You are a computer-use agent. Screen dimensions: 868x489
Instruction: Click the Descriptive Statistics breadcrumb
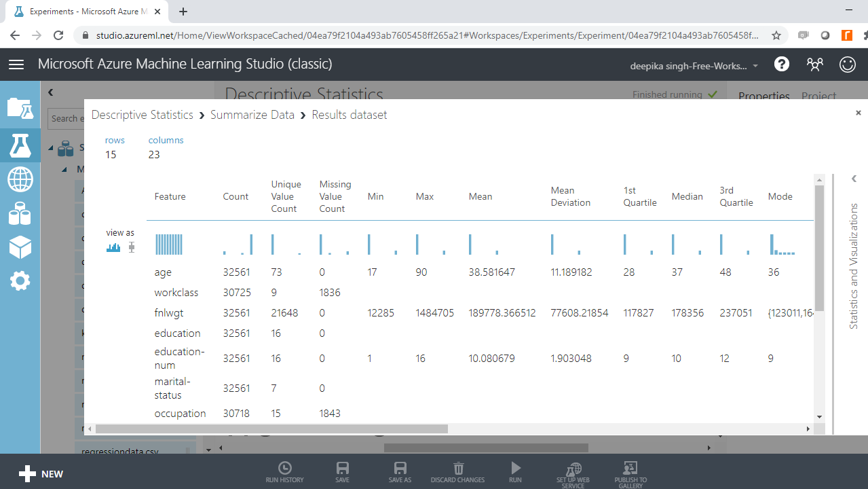[143, 115]
